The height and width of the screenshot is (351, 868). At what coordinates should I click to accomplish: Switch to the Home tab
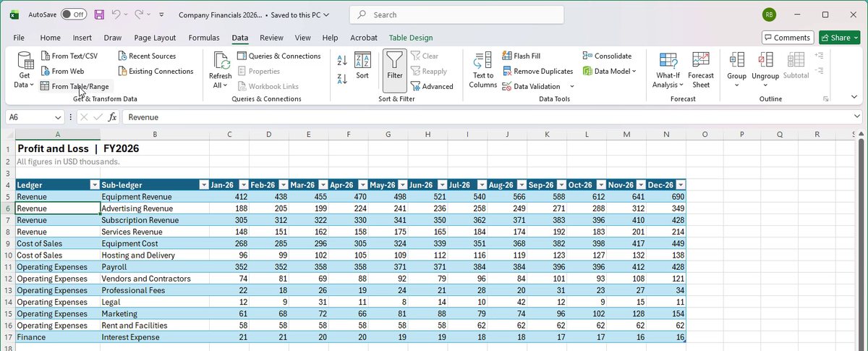pyautogui.click(x=51, y=38)
